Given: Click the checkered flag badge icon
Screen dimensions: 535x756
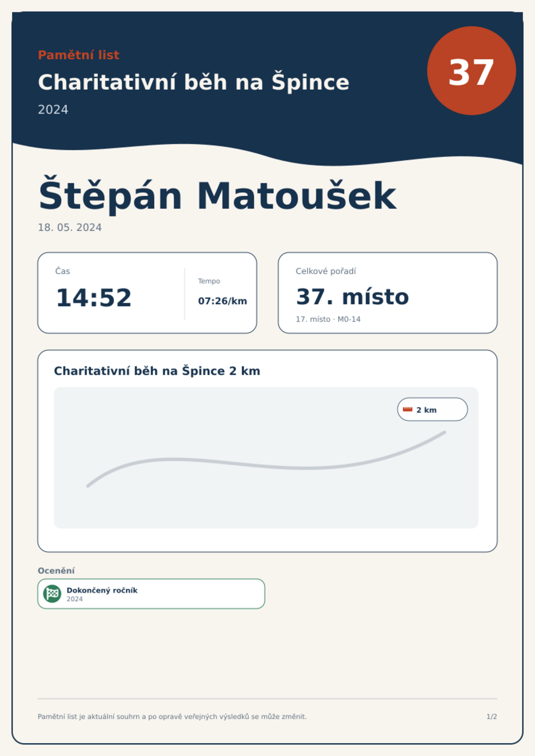Looking at the screenshot, I should tap(52, 593).
